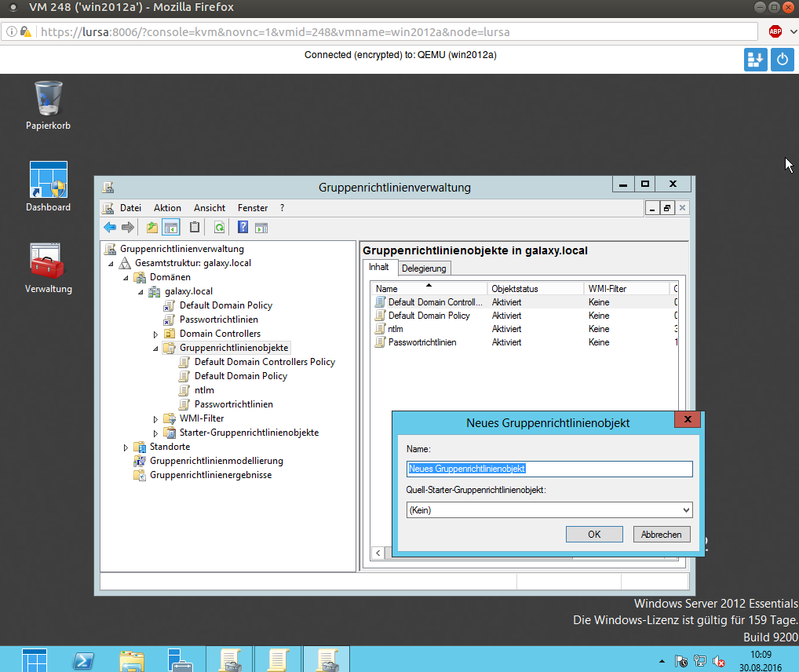Toggle the console tree show/hide icon
The image size is (799, 672).
coord(171,228)
